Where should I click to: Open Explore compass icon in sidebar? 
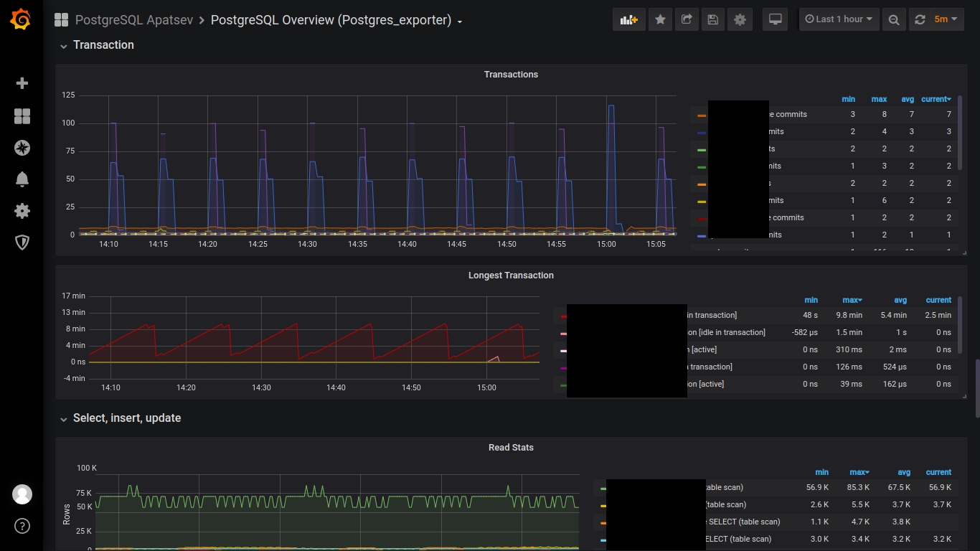pos(22,148)
